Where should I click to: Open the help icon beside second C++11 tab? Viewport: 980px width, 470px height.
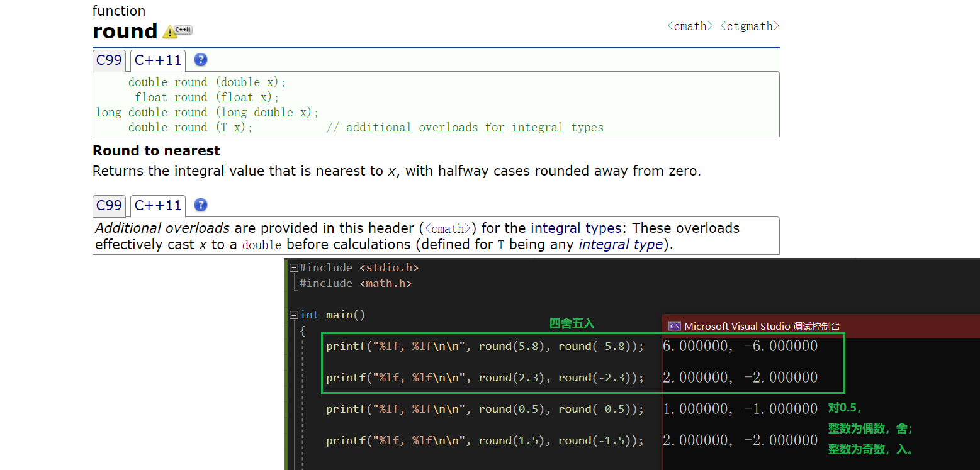click(x=201, y=205)
